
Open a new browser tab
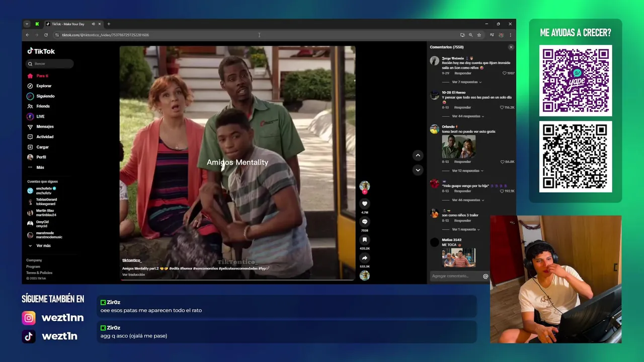(109, 24)
